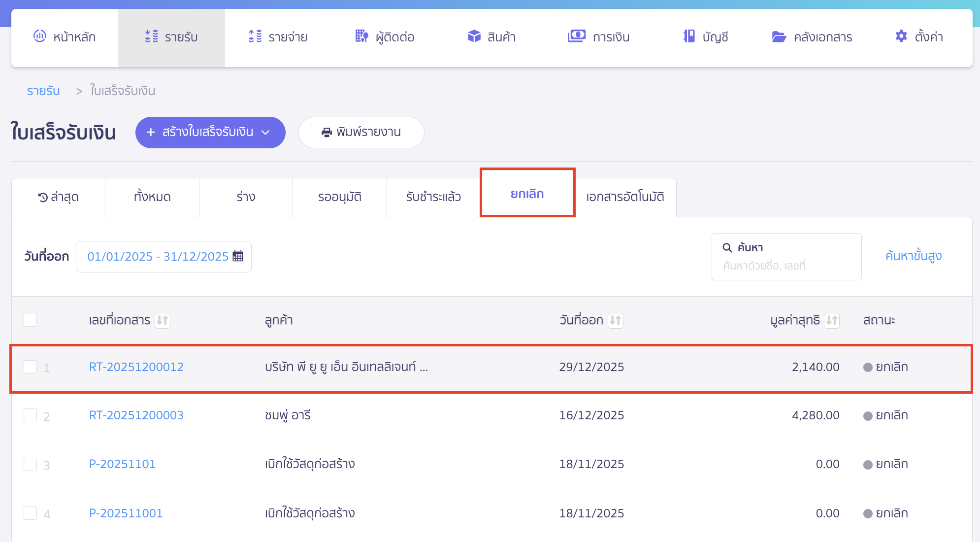Sort by เลขที่เอกสาร column arrows

point(163,321)
